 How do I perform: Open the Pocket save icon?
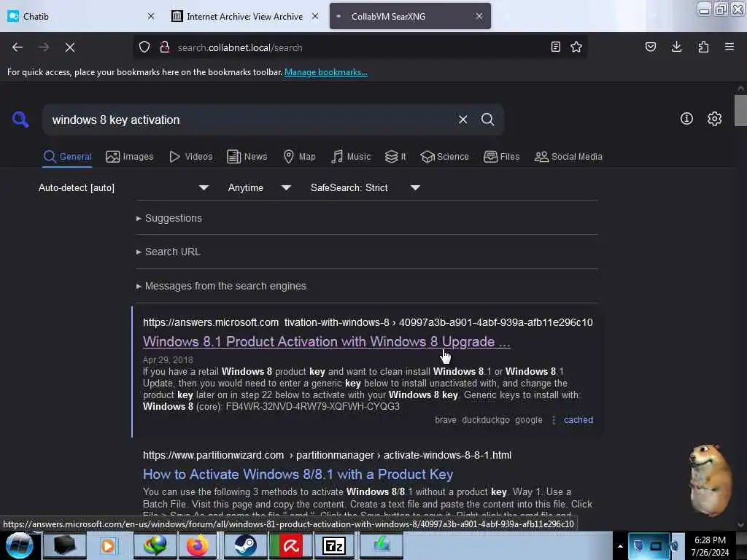(x=650, y=47)
